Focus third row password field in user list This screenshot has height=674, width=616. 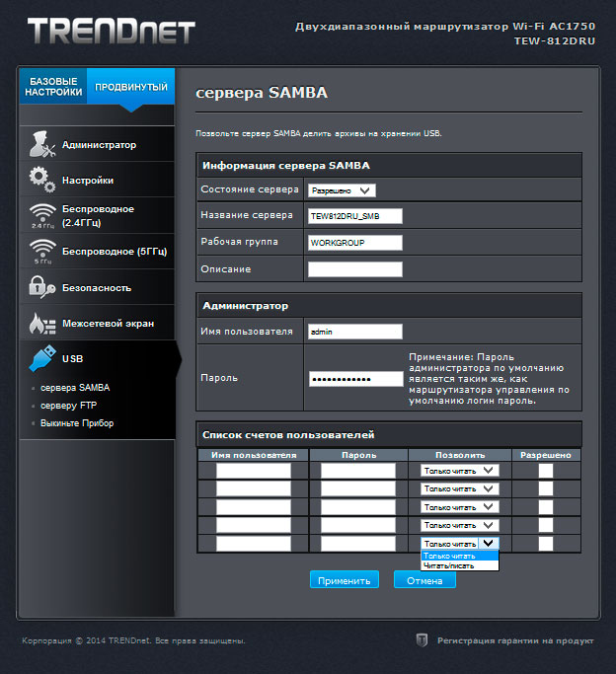357,507
